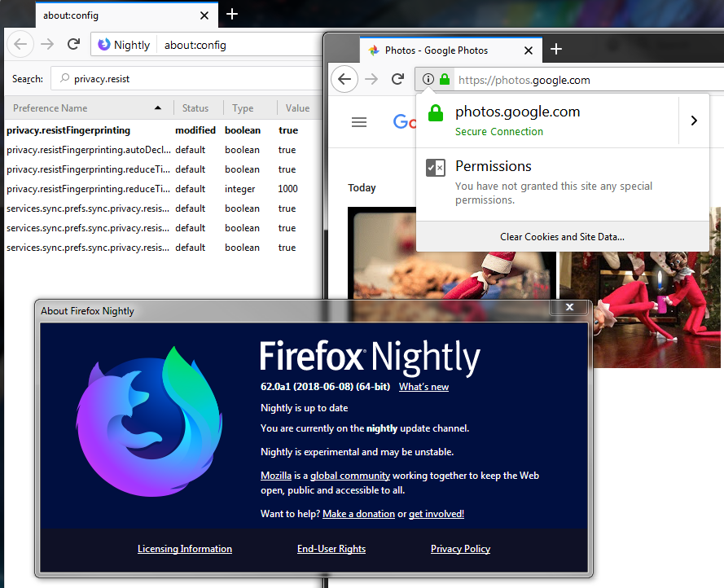Viewport: 724px width, 588px height.
Task: Click the search magnifier icon in the preferences search box
Action: coord(64,78)
